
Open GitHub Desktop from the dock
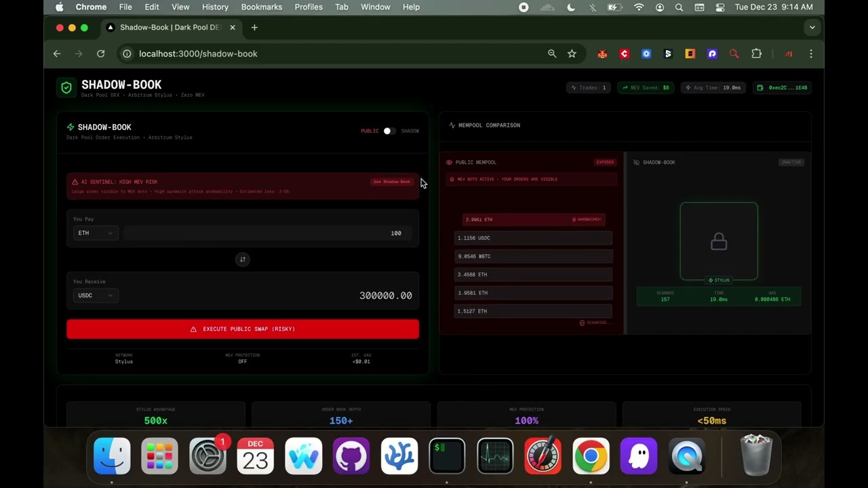tap(351, 455)
